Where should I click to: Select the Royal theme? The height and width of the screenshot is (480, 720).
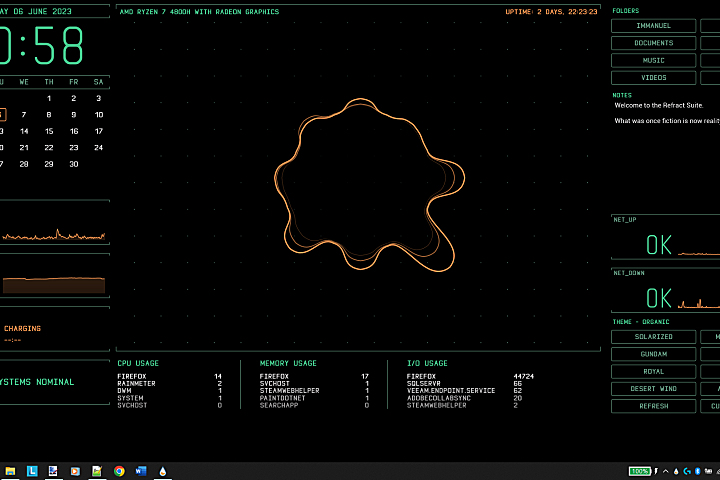pyautogui.click(x=653, y=371)
